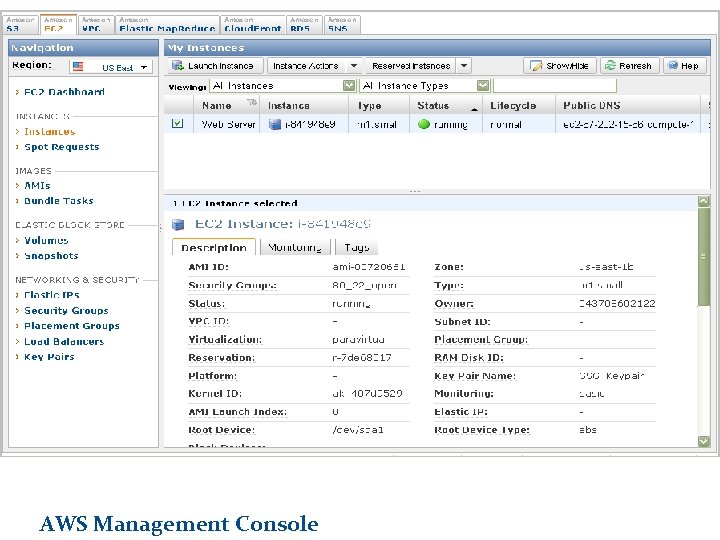Click the Instance Actions button

click(x=307, y=66)
